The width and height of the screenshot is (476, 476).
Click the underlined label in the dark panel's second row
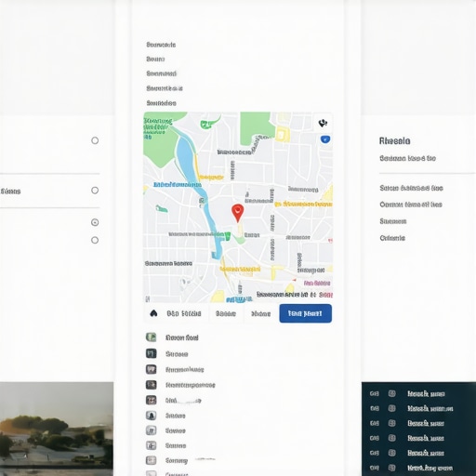pyautogui.click(x=430, y=408)
